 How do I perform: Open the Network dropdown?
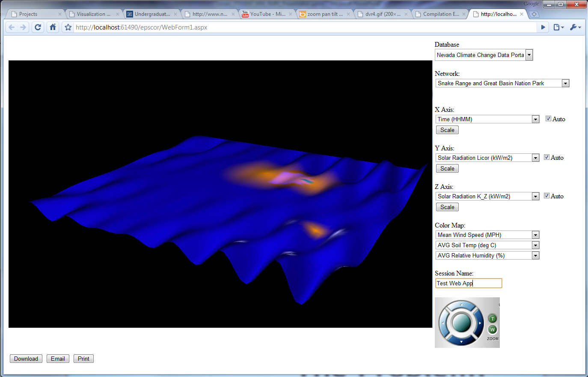coord(502,83)
